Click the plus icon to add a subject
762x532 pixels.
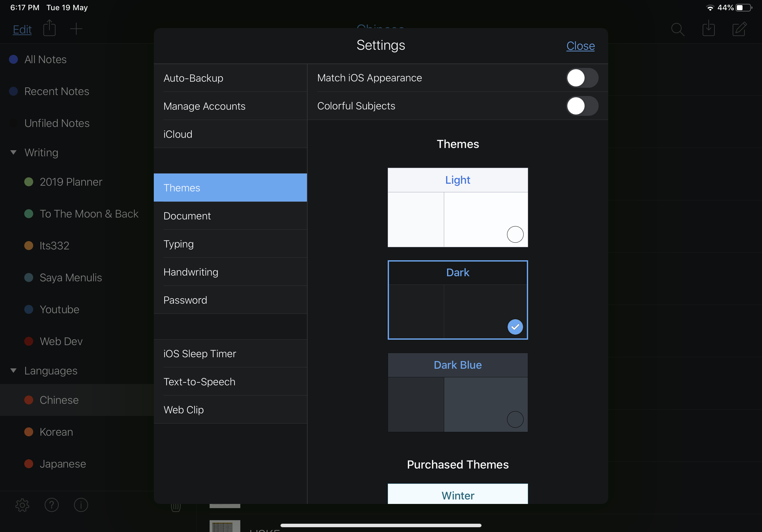coord(76,29)
